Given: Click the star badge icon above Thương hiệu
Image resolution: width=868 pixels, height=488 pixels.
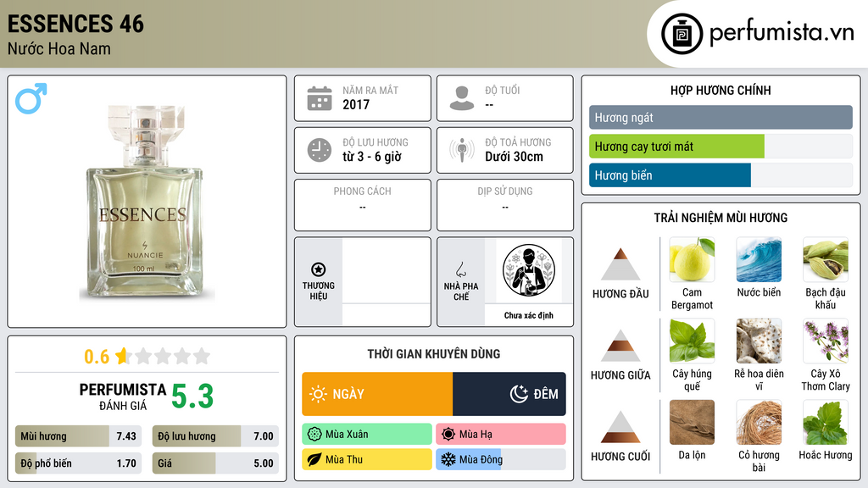Looking at the screenshot, I should click(319, 269).
